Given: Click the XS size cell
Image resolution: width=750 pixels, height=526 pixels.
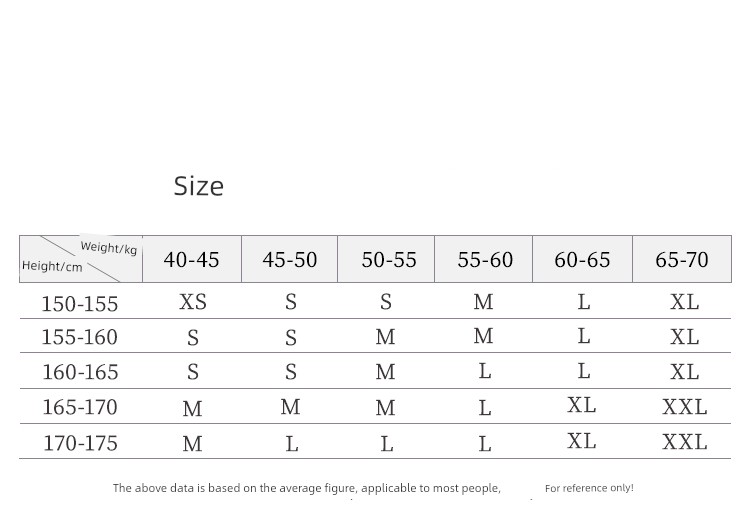Looking at the screenshot, I should point(193,302).
